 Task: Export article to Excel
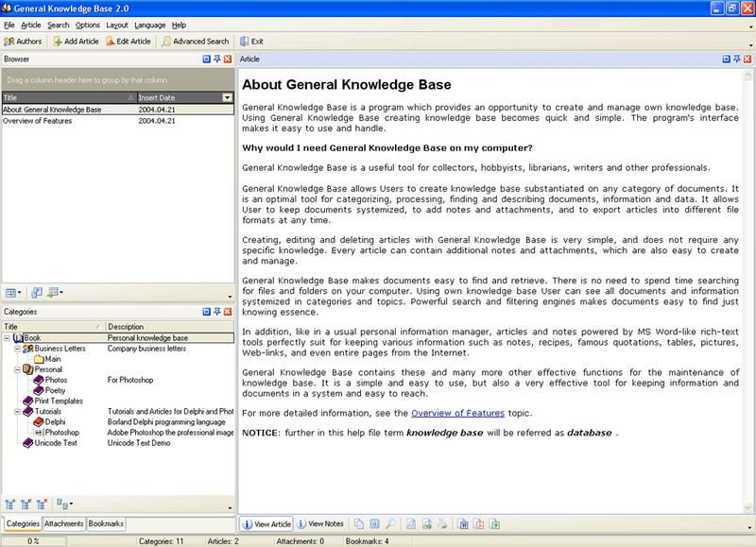[x=494, y=524]
